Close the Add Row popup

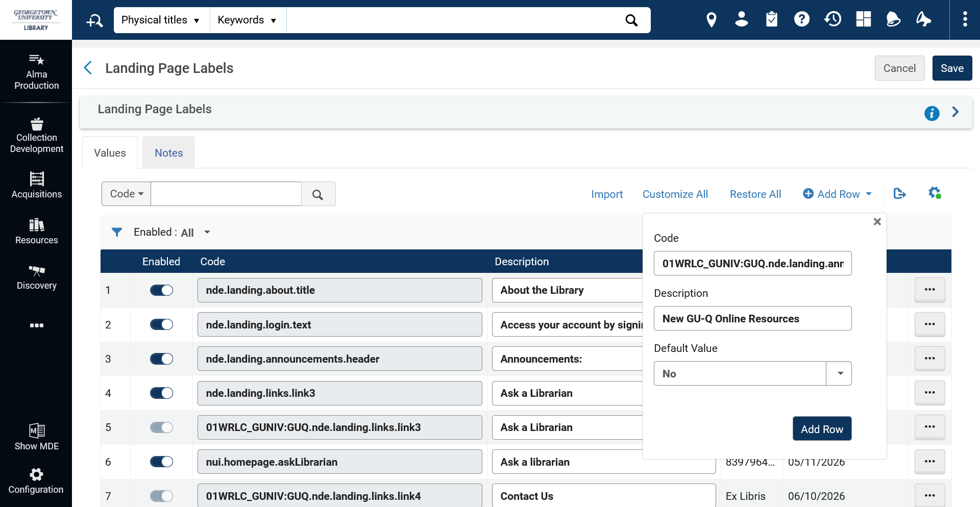877,221
